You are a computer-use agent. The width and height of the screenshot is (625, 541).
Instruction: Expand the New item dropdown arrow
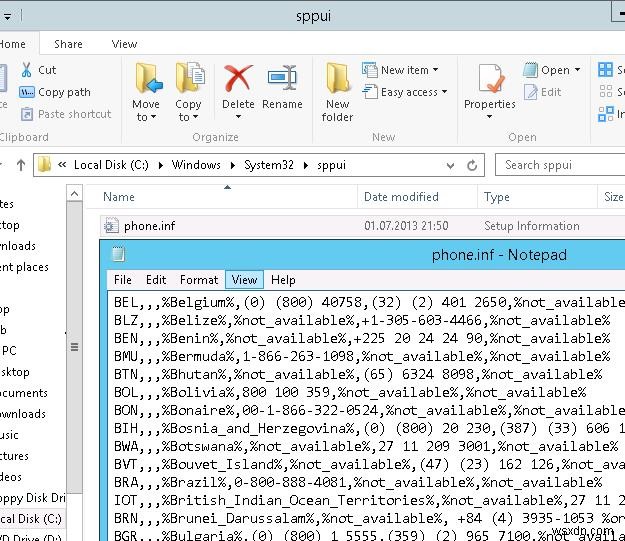tap(435, 70)
